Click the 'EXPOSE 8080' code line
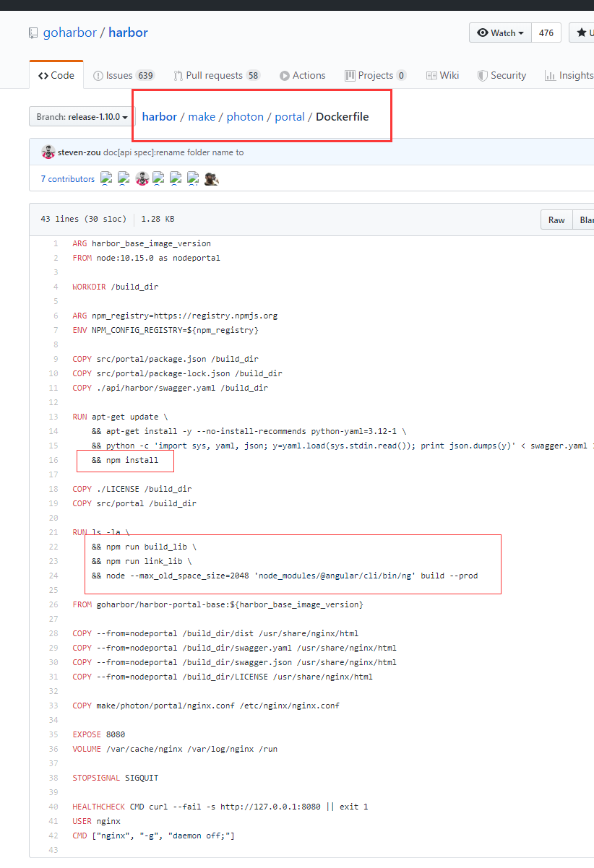The image size is (594, 868). coord(98,734)
